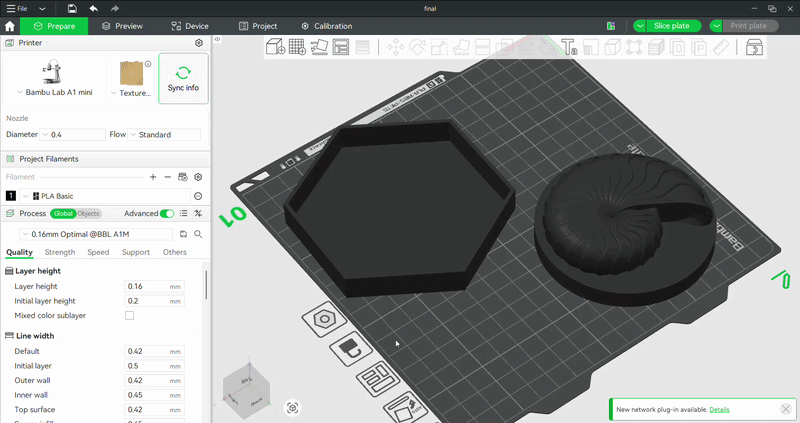This screenshot has height=423, width=800.
Task: Open the Assembly view icon
Action: pyautogui.click(x=754, y=47)
